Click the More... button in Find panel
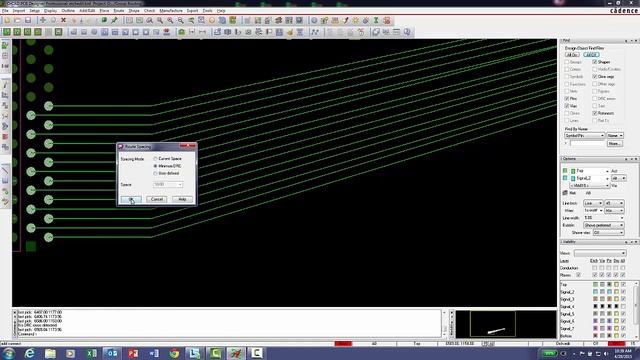Screen dimensions: 640x360 pos(614,144)
